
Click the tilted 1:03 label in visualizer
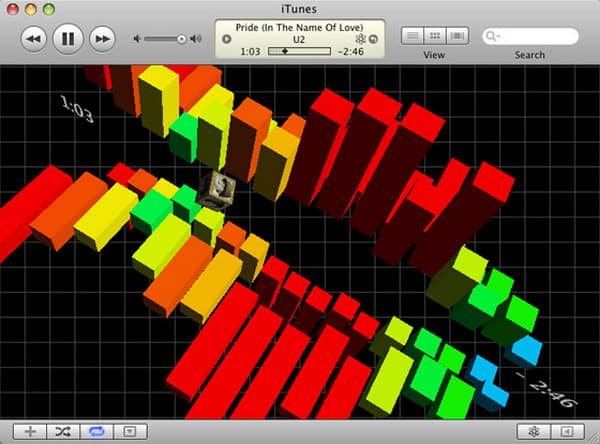pyautogui.click(x=77, y=109)
